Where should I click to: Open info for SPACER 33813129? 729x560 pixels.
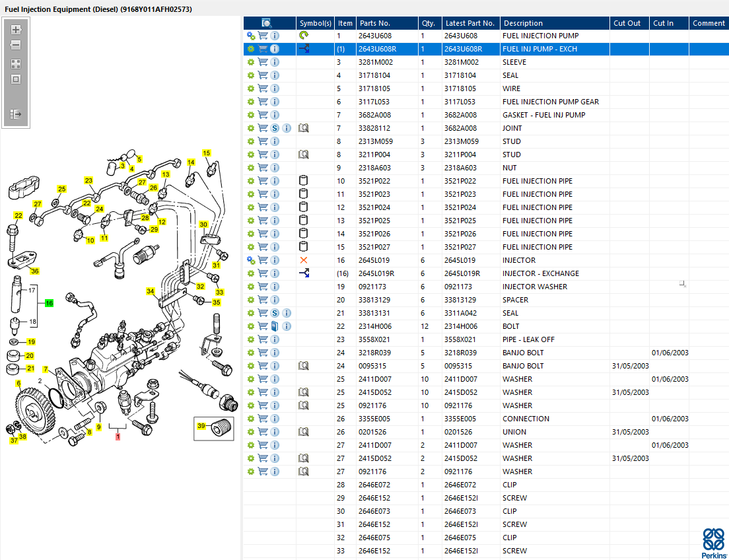pyautogui.click(x=275, y=300)
